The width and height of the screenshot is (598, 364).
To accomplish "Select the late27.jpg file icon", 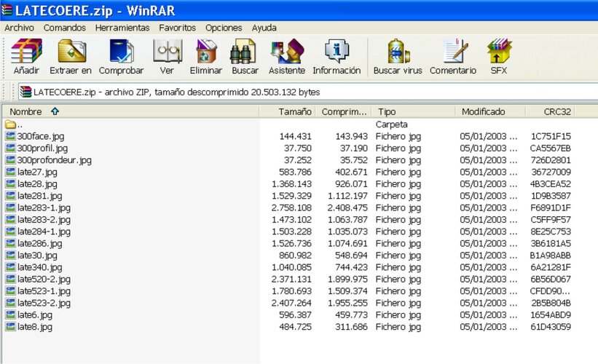I will click(11, 172).
